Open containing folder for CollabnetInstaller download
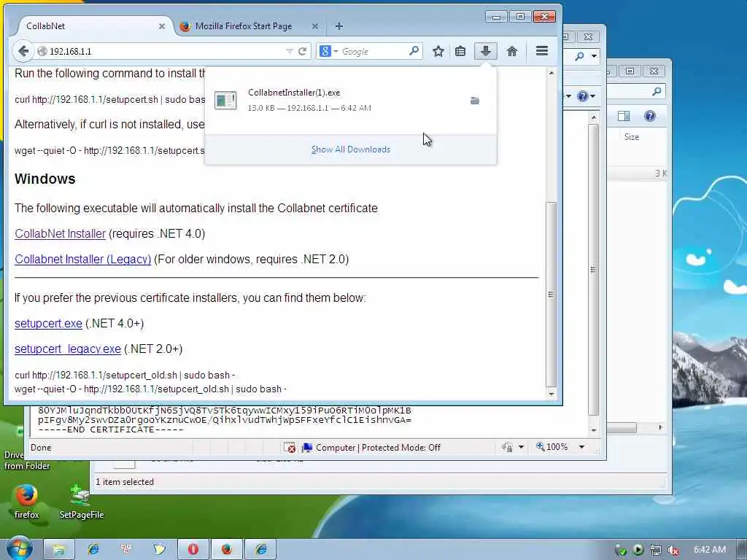 (474, 101)
